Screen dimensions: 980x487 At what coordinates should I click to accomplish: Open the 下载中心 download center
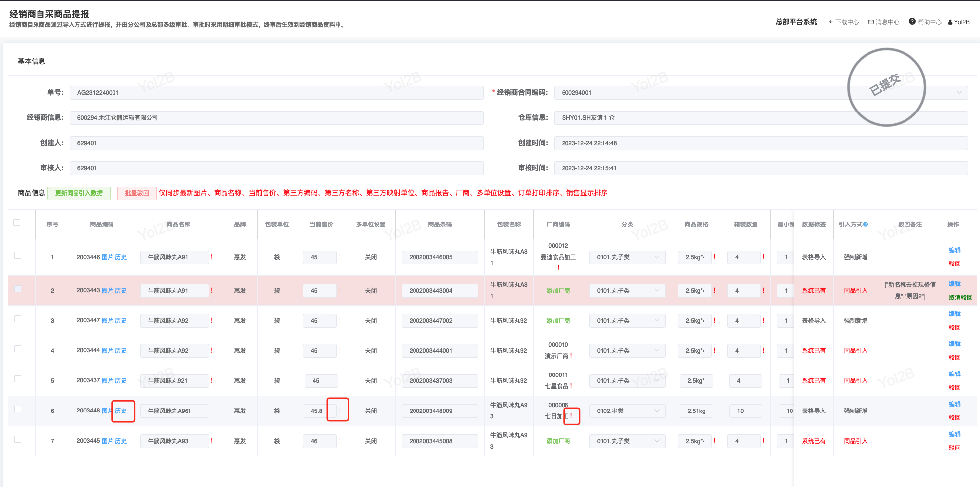[x=844, y=22]
